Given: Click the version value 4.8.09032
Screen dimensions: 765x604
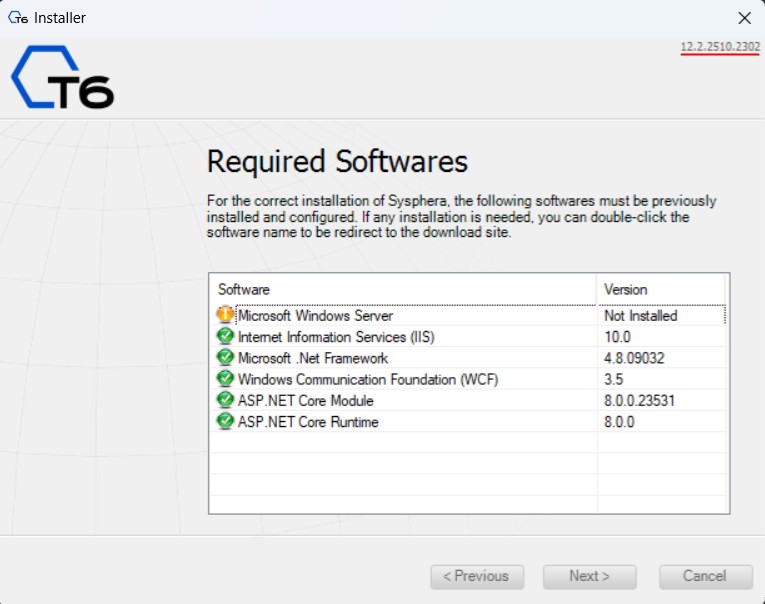Looking at the screenshot, I should tap(634, 358).
